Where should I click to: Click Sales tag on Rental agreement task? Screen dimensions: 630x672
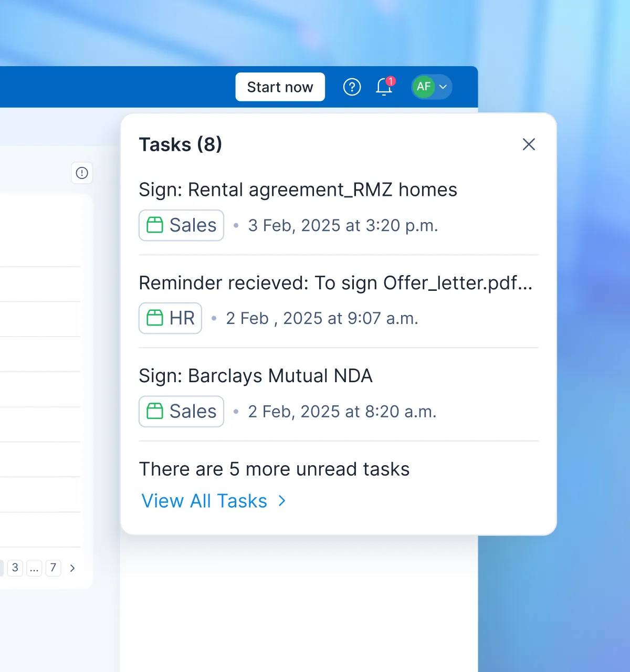click(181, 225)
